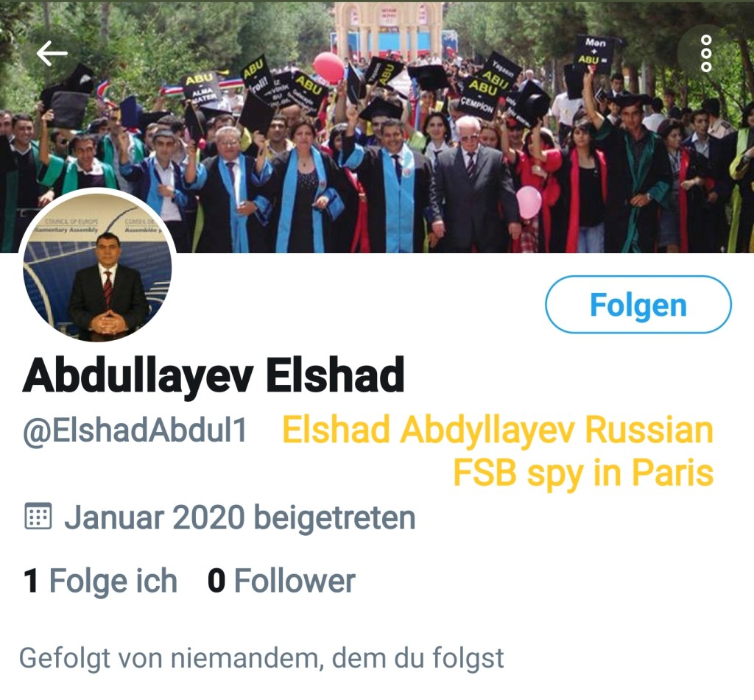This screenshot has width=754, height=700.
Task: Open the '1 Folge ich' following list
Action: coord(100,580)
